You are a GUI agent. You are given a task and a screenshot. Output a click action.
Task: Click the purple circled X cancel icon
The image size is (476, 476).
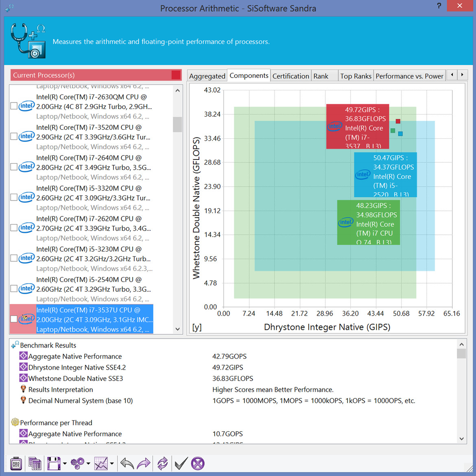pos(198,463)
